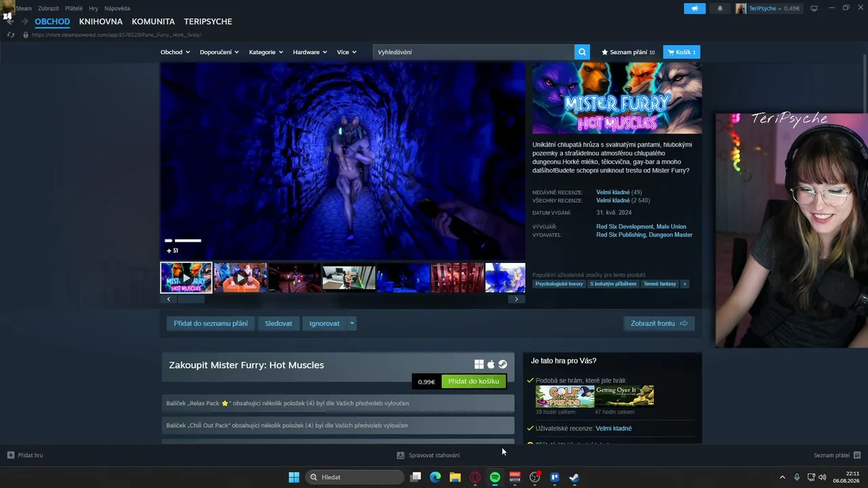This screenshot has width=868, height=488.
Task: Click the Temné fantasy tag
Action: tap(660, 284)
